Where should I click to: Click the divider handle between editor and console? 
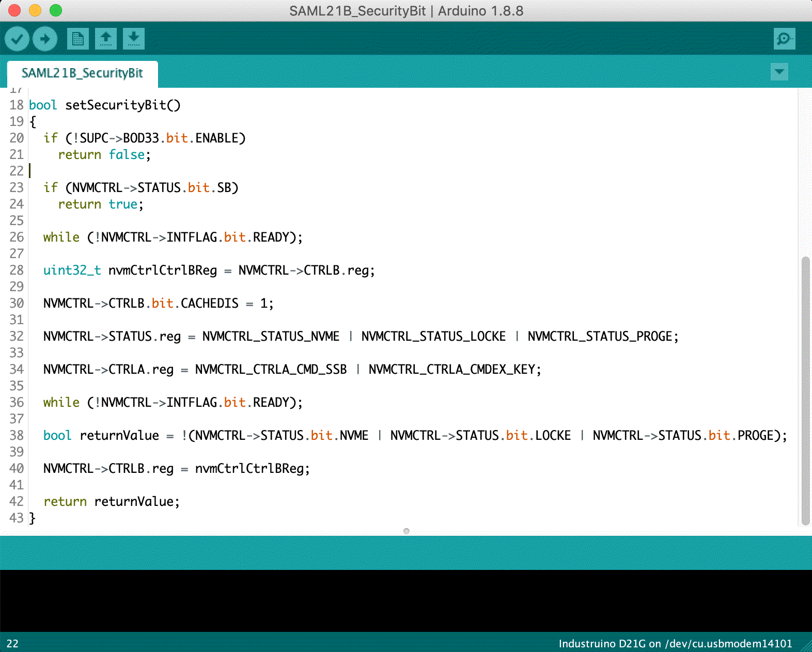point(406,531)
